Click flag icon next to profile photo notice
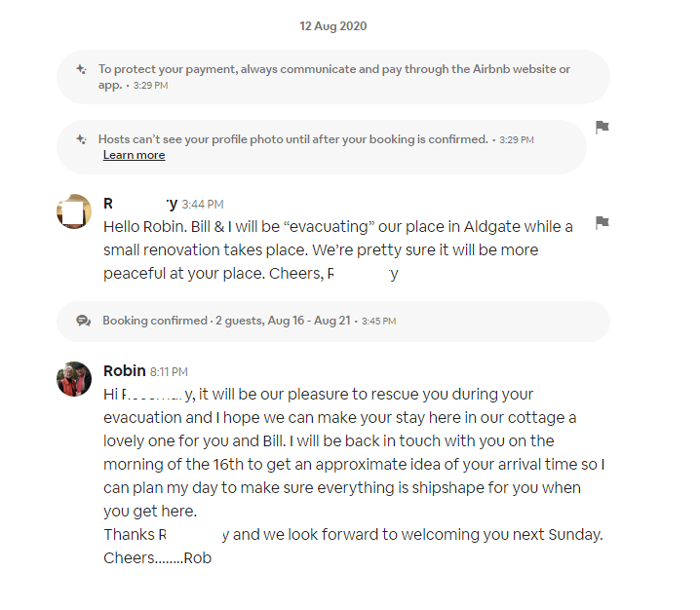The image size is (700, 610). (x=603, y=128)
